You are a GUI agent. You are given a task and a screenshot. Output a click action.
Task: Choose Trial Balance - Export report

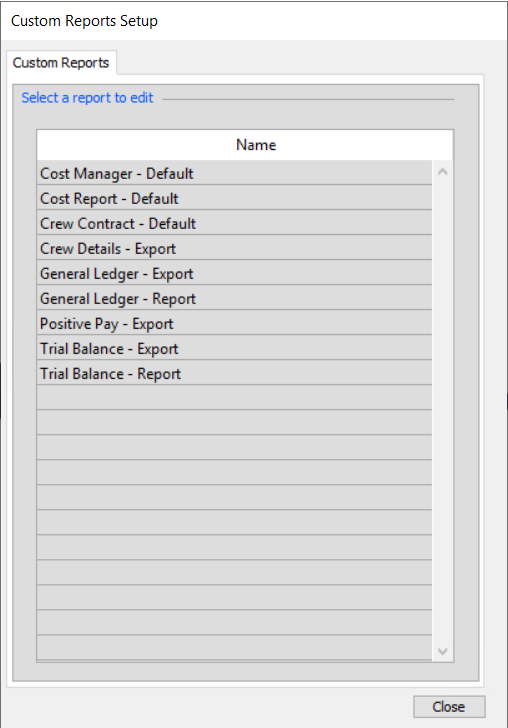click(234, 348)
